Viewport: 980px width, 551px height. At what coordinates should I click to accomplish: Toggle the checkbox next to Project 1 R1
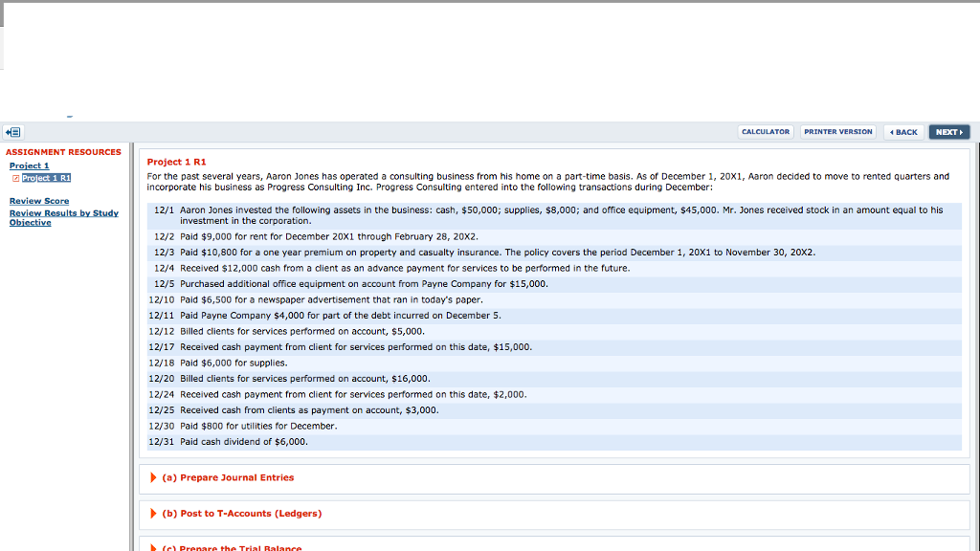[16, 177]
